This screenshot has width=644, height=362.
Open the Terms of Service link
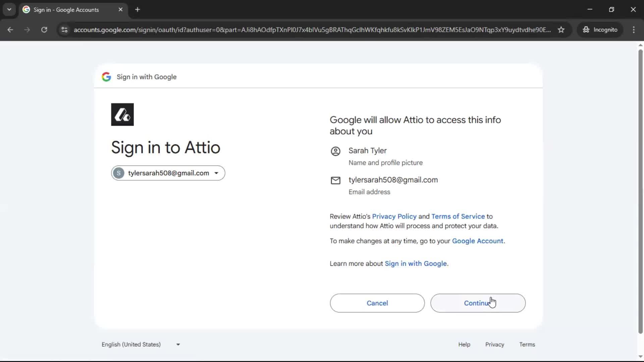pyautogui.click(x=458, y=216)
